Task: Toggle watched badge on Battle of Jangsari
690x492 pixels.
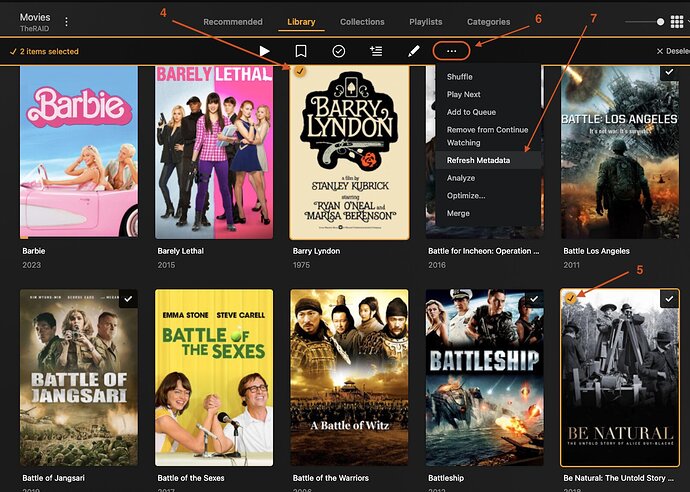Action: [x=128, y=298]
